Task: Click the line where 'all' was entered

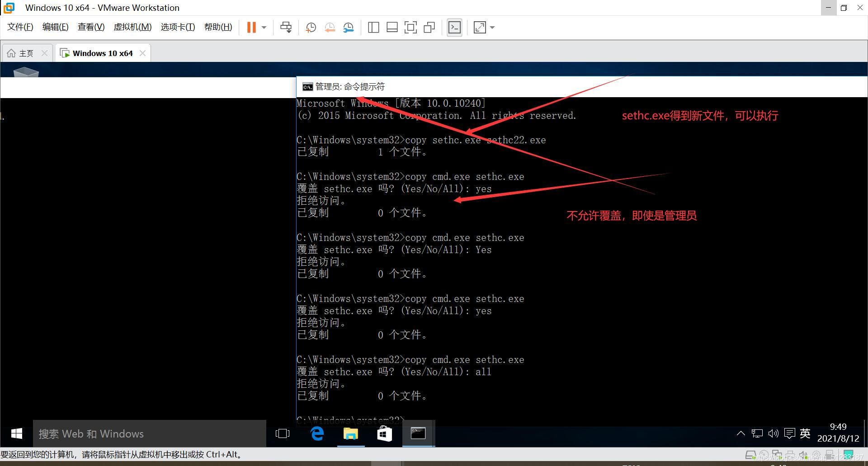Action: (394, 372)
